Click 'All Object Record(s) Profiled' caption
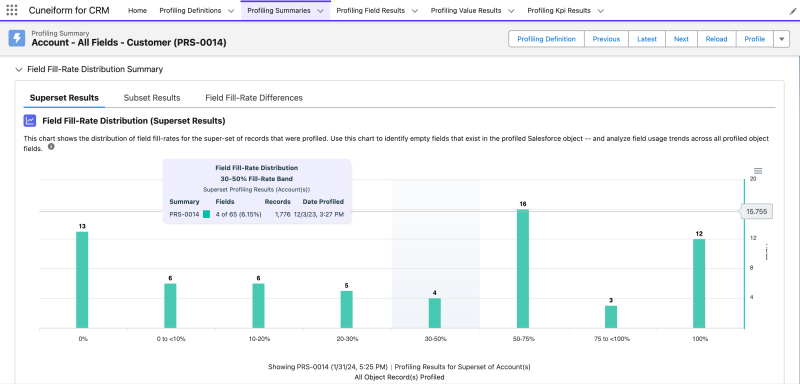Image resolution: width=800 pixels, height=384 pixels. point(399,377)
